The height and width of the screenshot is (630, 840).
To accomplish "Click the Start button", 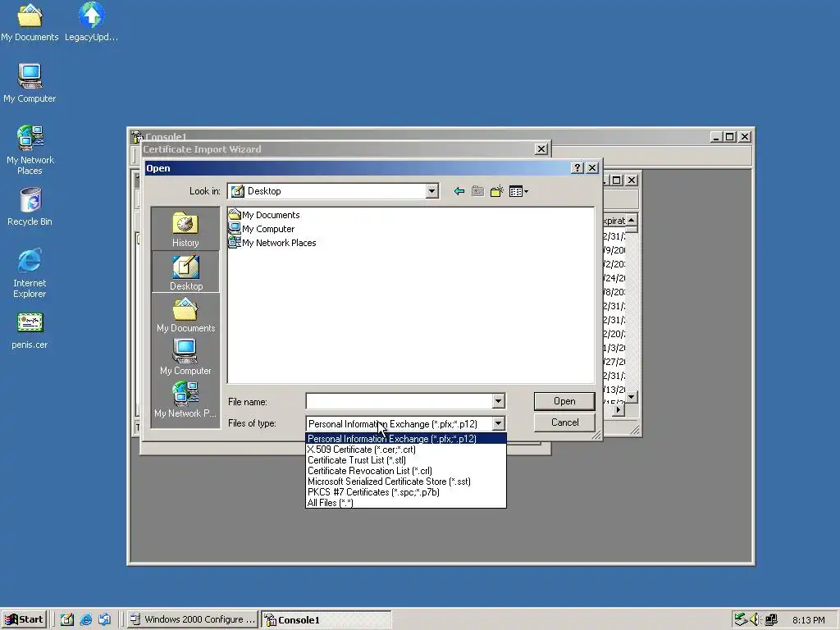I will click(24, 619).
